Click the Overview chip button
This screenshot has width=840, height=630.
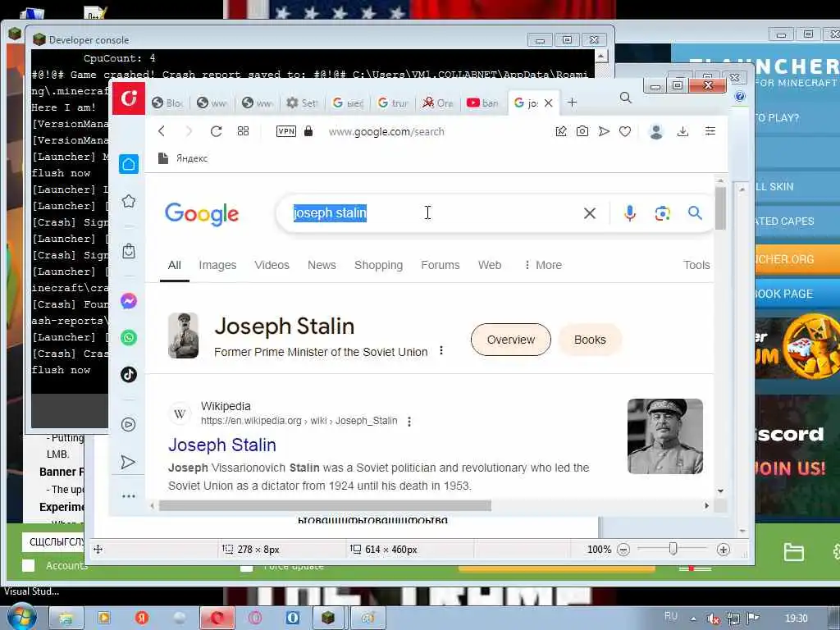click(510, 340)
